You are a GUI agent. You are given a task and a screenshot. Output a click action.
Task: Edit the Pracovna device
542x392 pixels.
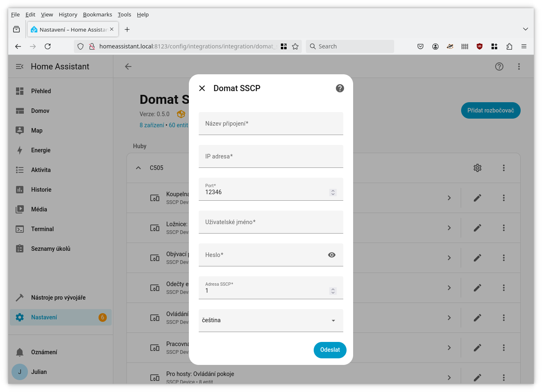click(478, 348)
